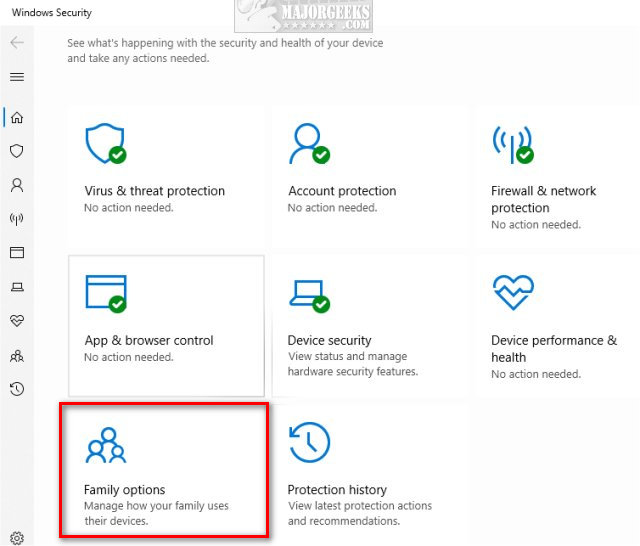Click the large Device security laptop icon
This screenshot has height=546, width=640.
pyautogui.click(x=309, y=296)
